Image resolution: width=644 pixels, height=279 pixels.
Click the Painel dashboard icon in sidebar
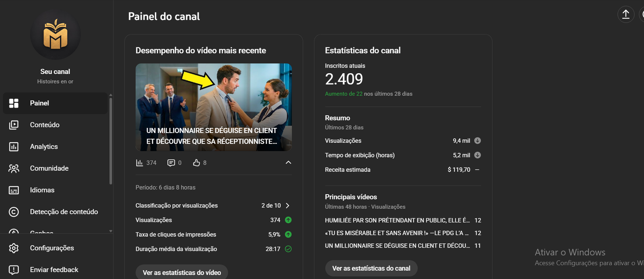(14, 103)
